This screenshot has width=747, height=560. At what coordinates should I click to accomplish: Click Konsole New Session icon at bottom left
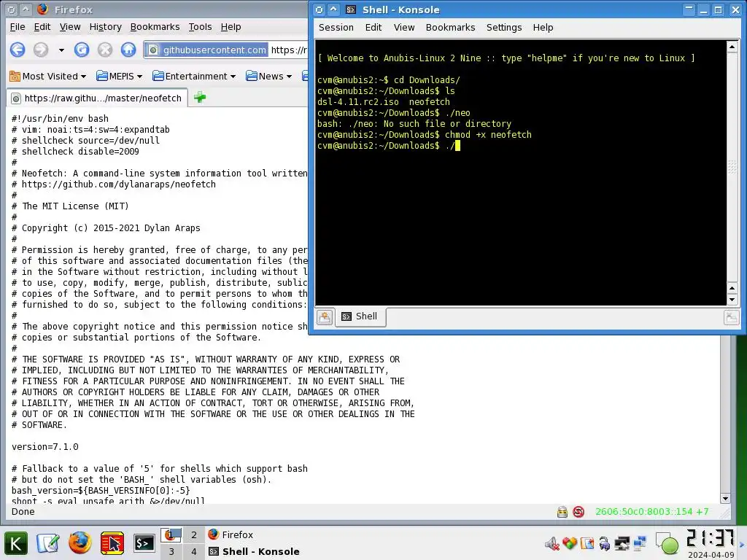click(325, 317)
